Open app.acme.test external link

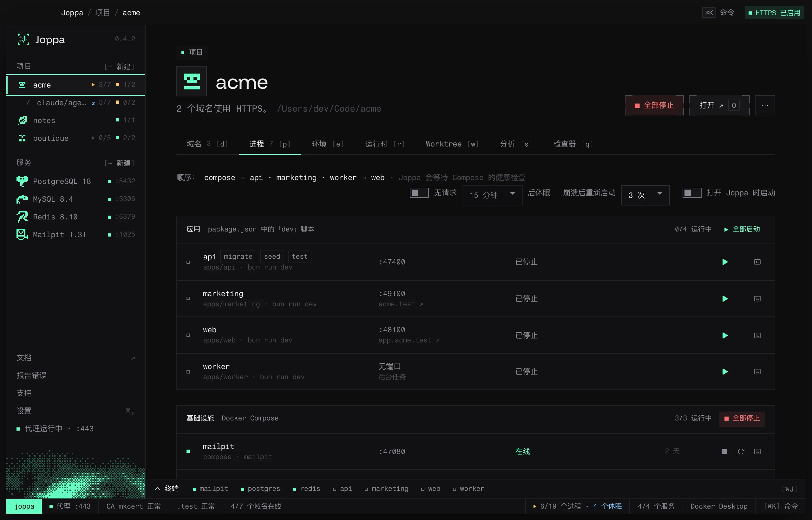click(x=409, y=340)
